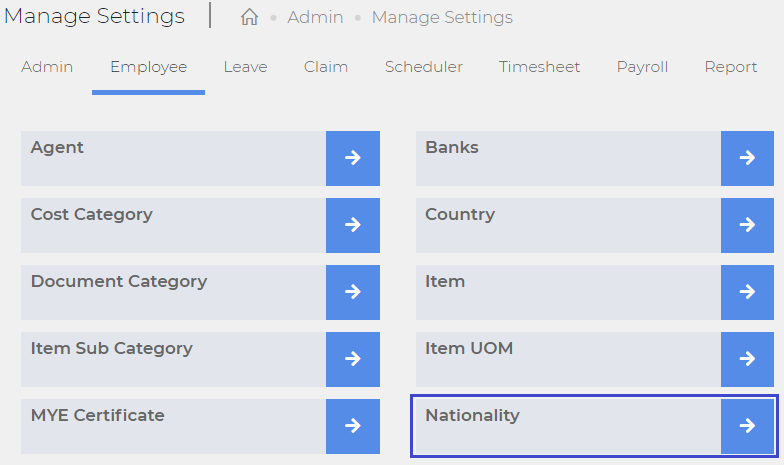Go to the Timesheet tab

540,67
